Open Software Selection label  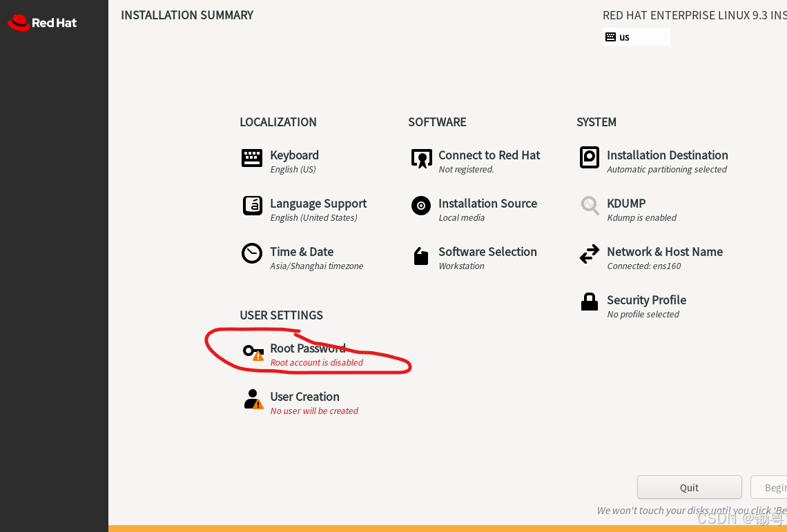(487, 251)
